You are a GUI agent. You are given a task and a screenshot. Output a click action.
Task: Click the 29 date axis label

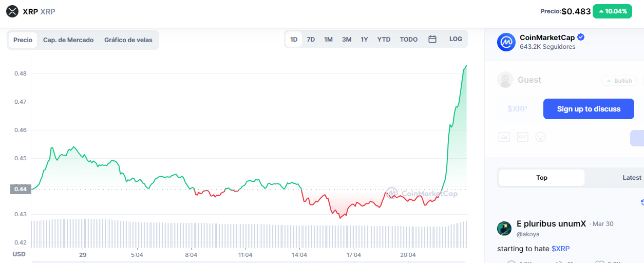pos(83,255)
